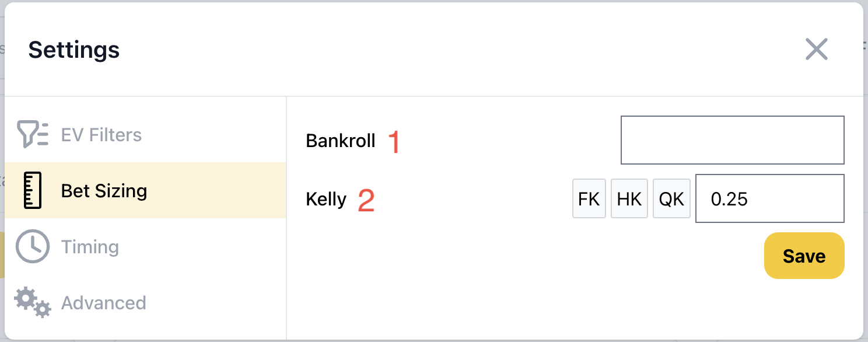Click the red number 1 annotation

395,142
